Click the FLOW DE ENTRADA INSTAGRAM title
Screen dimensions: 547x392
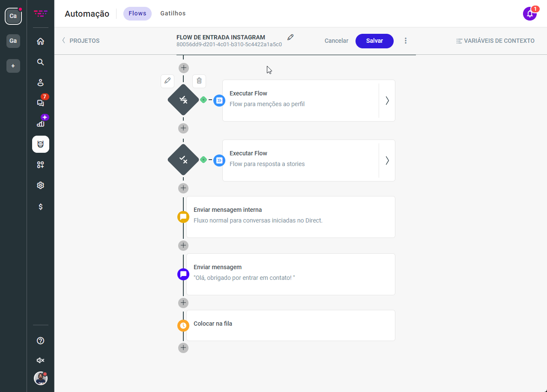(x=221, y=37)
